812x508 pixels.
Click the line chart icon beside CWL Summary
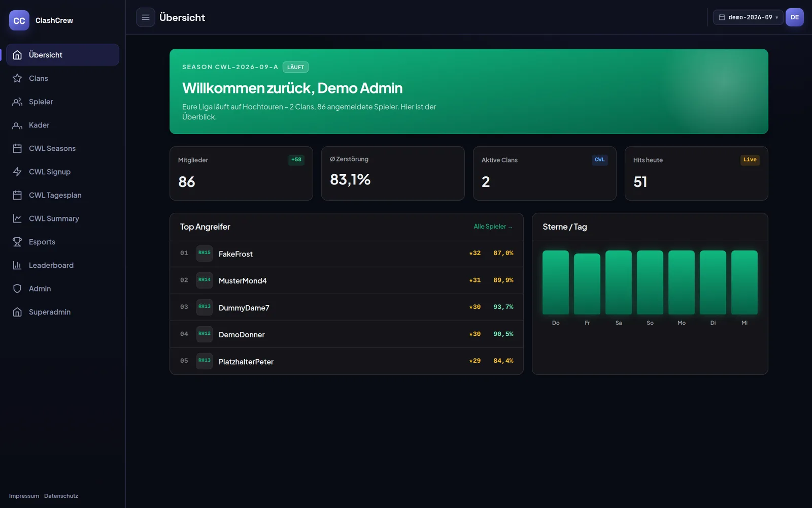click(x=17, y=218)
